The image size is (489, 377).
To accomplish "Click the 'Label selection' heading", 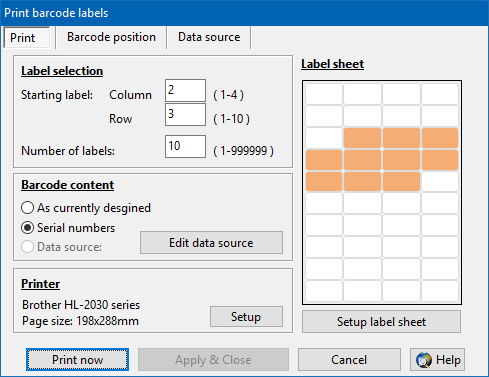I will tap(62, 71).
